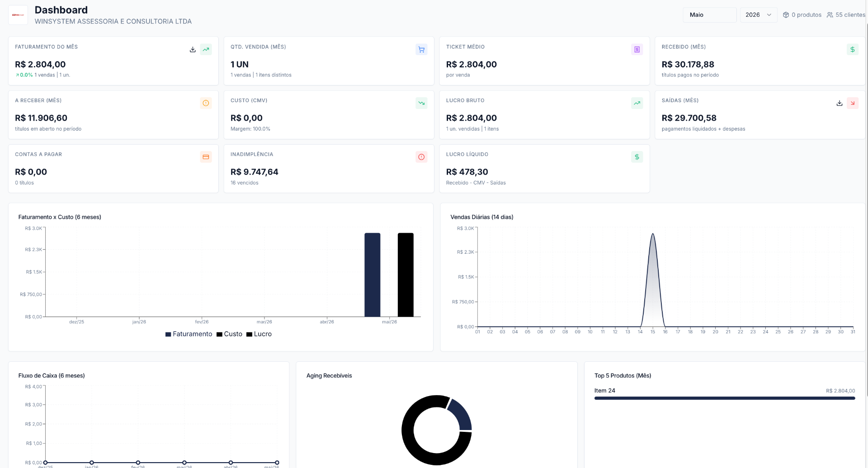The height and width of the screenshot is (468, 868).
Task: Click the R$ 2.804,00 Faturamento value
Action: (x=40, y=65)
